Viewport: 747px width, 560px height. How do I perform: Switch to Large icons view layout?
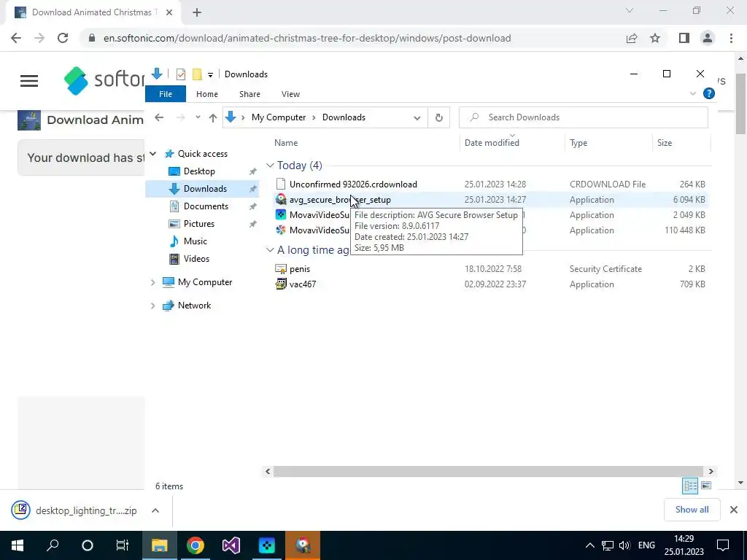[706, 486]
